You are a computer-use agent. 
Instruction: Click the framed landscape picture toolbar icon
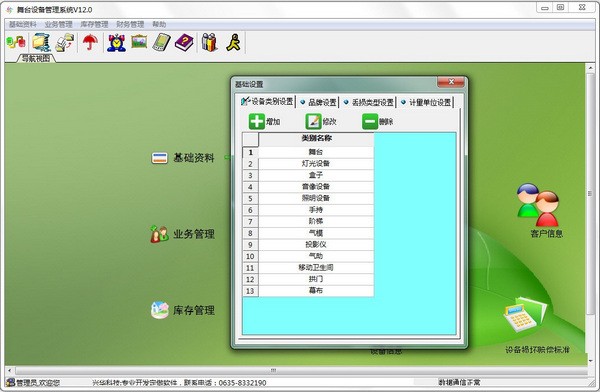(x=139, y=42)
